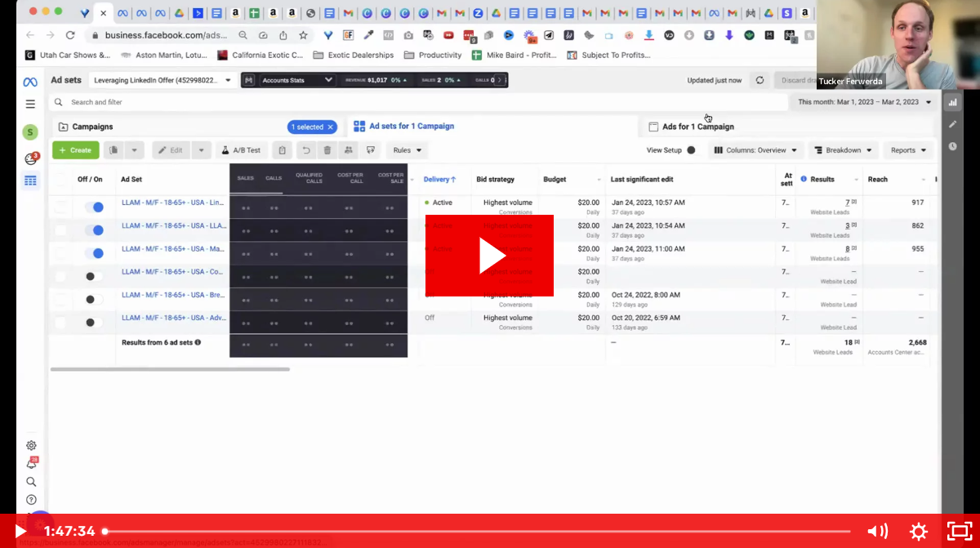The width and height of the screenshot is (980, 548).
Task: Click the refresh icon beside Updated just now
Action: click(759, 80)
